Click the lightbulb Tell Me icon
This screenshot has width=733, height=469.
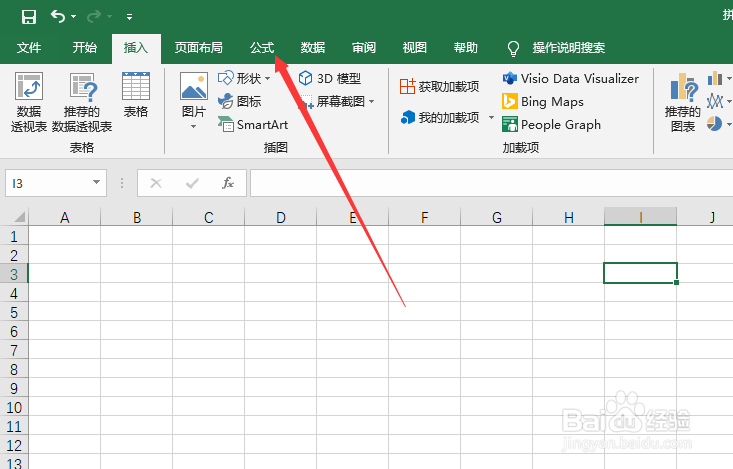[513, 48]
